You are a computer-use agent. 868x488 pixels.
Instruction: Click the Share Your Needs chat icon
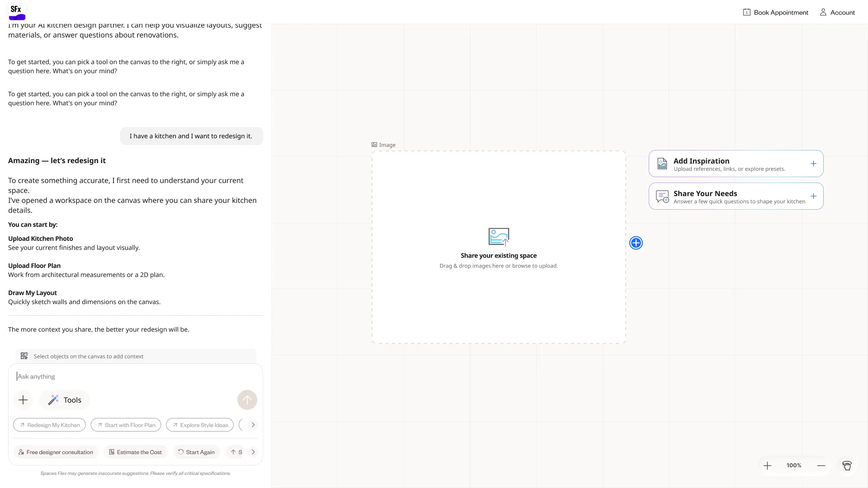click(662, 197)
